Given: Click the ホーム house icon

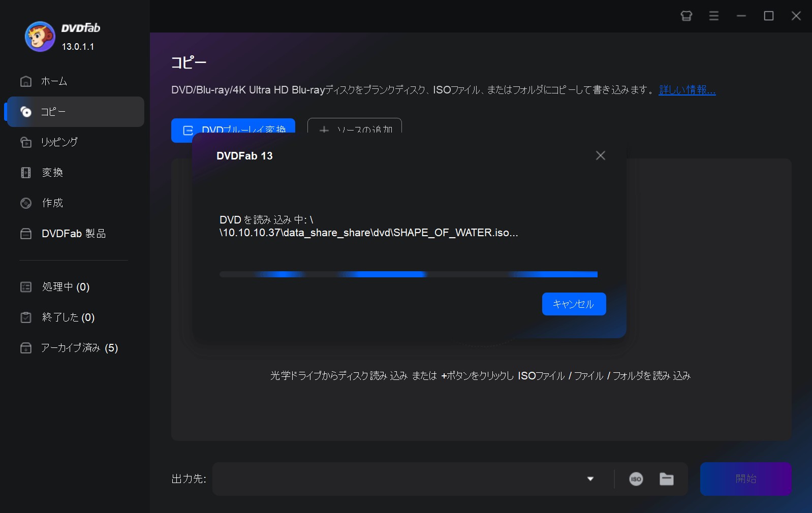Looking at the screenshot, I should point(26,81).
